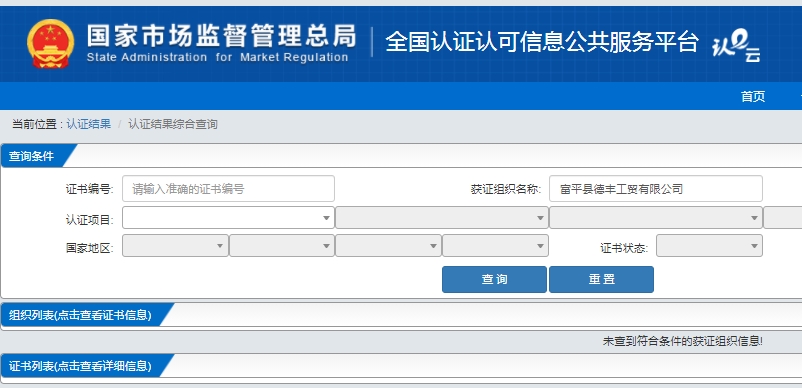This screenshot has width=802, height=388.
Task: Follow the 认证结果 breadcrumb link
Action: point(88,124)
